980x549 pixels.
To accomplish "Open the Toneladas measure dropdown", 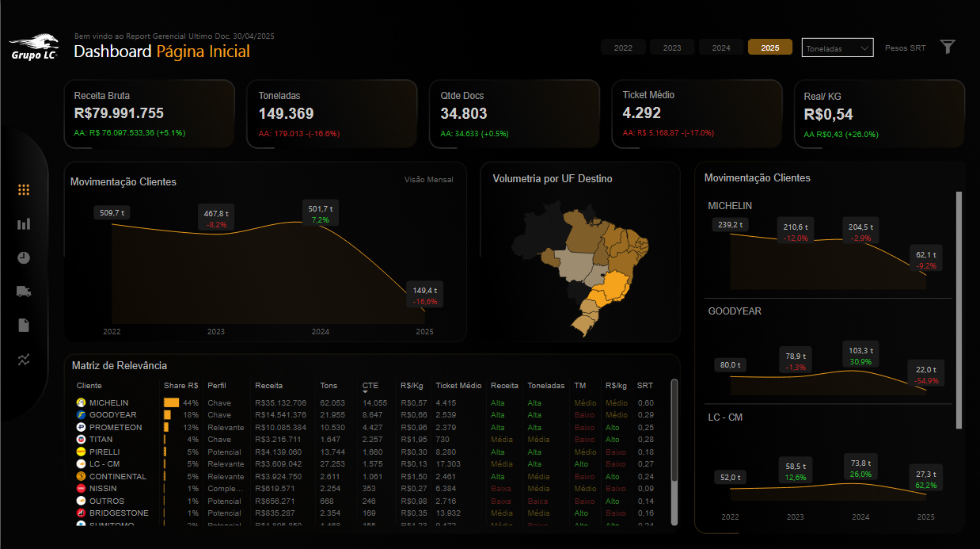I will coord(838,48).
